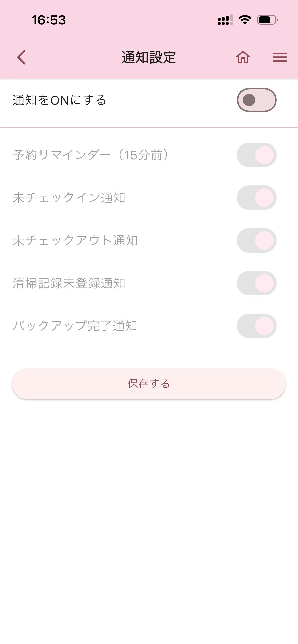Screen dimensions: 298x644
Task: Toggle the 未チェックイン通知 switch
Action: (x=256, y=198)
